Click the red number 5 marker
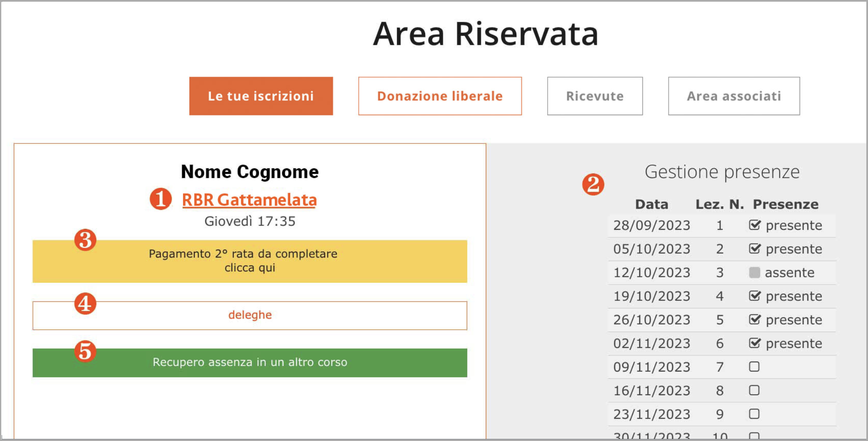The width and height of the screenshot is (868, 441). (85, 351)
